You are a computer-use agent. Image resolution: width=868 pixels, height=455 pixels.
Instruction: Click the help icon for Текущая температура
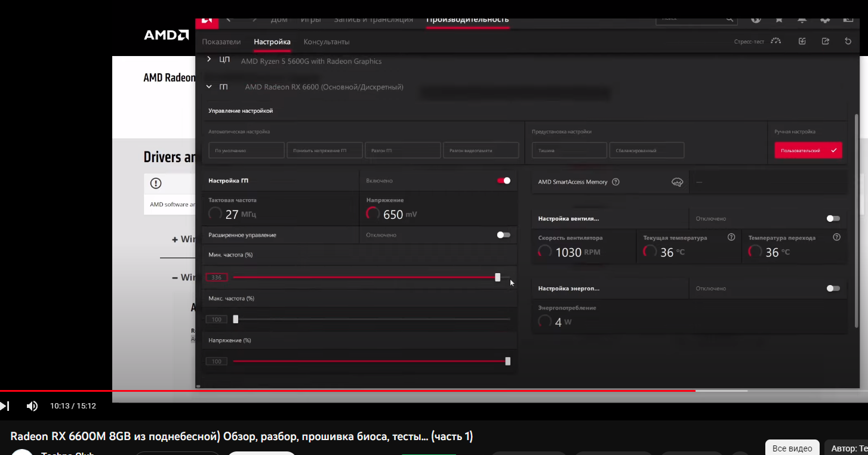coord(731,237)
